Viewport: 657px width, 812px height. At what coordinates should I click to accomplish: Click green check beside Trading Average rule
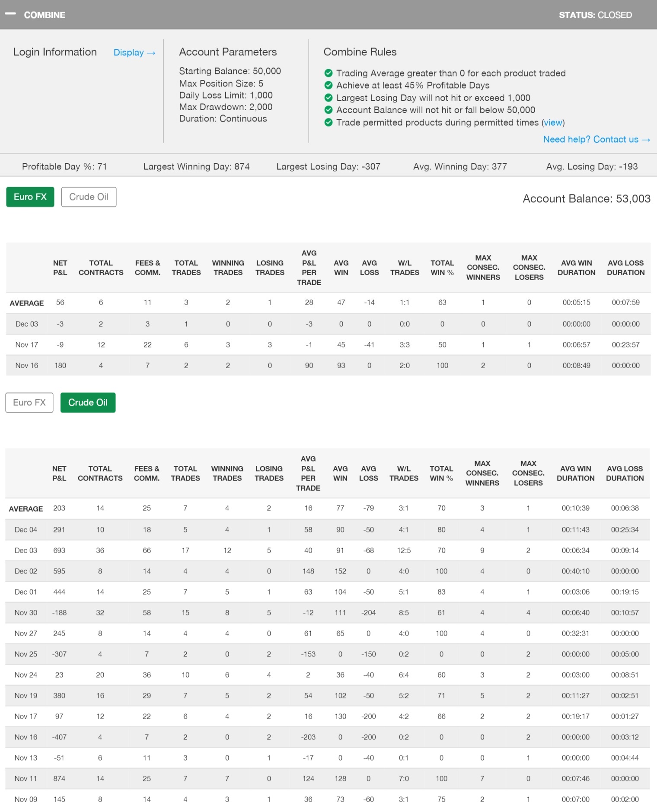[328, 73]
